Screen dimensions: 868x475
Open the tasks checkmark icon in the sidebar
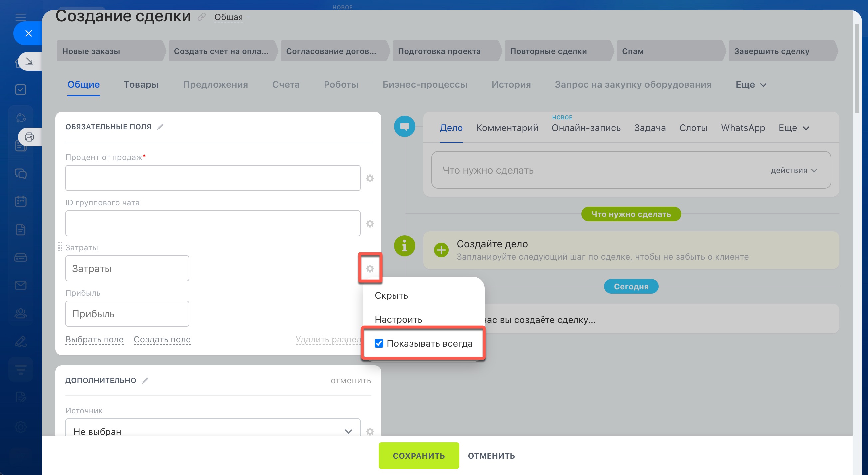(21, 90)
